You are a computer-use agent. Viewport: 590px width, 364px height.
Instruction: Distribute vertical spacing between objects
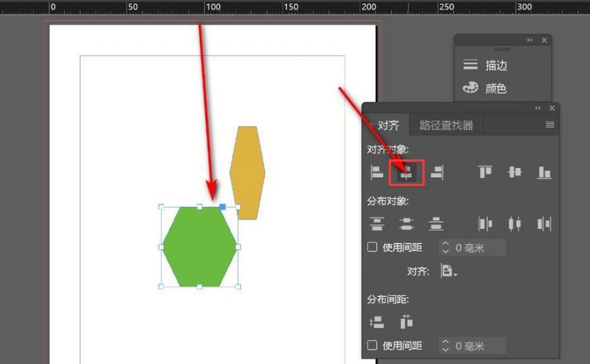(x=377, y=322)
